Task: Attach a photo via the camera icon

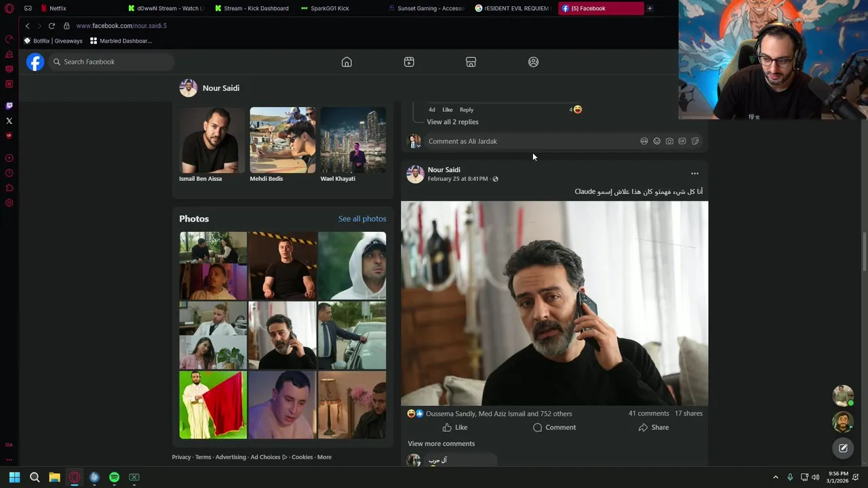Action: [x=669, y=141]
